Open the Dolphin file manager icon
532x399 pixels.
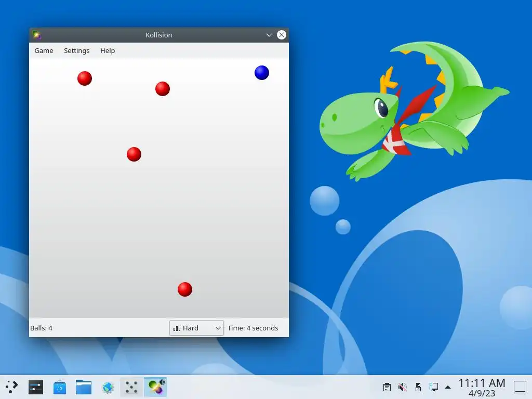[84, 387]
